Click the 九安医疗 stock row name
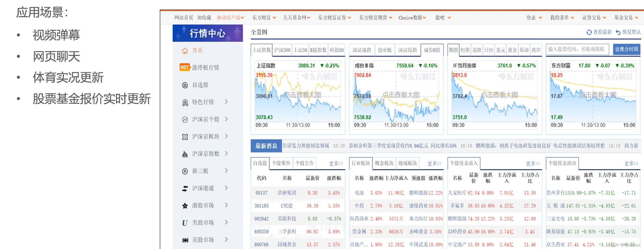Screen dimensions: 644x249 click(x=457, y=193)
